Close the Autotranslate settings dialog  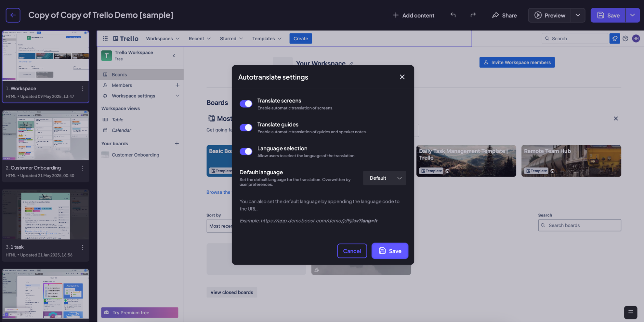(x=402, y=77)
